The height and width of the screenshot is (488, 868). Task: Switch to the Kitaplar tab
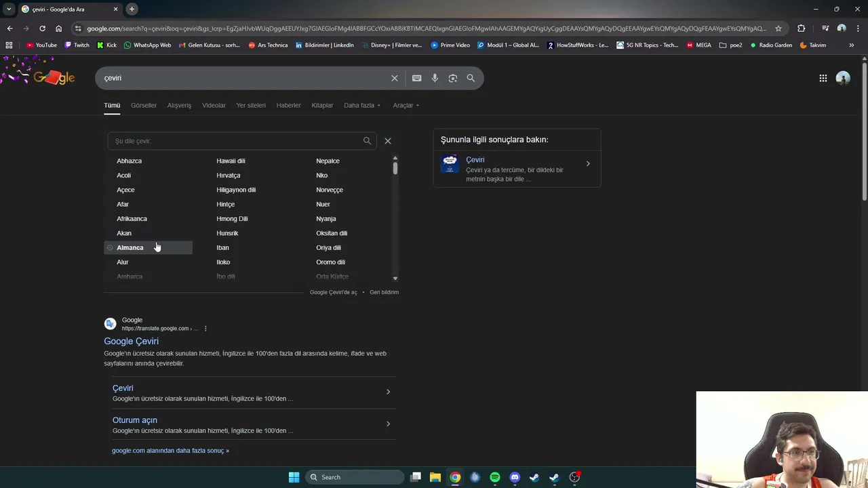pyautogui.click(x=322, y=105)
